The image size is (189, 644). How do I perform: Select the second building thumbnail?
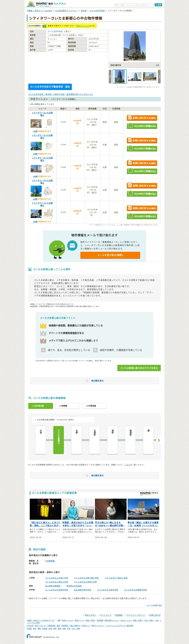click(135, 76)
